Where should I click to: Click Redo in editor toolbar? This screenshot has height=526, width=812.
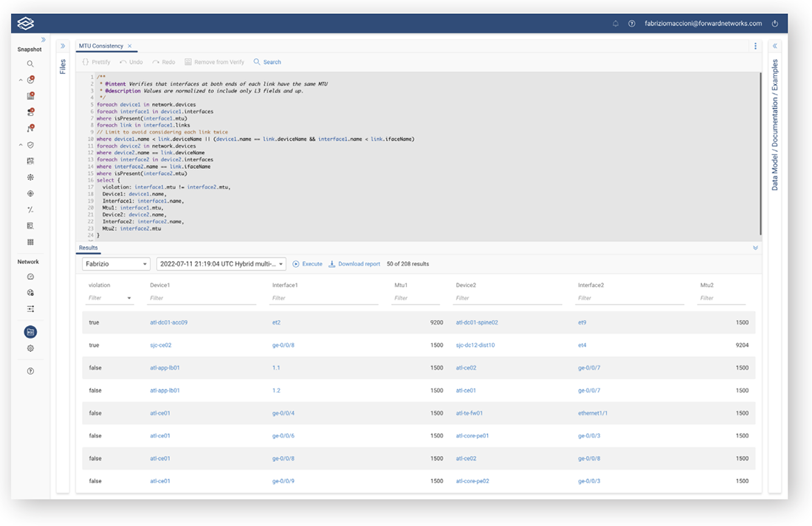[164, 62]
